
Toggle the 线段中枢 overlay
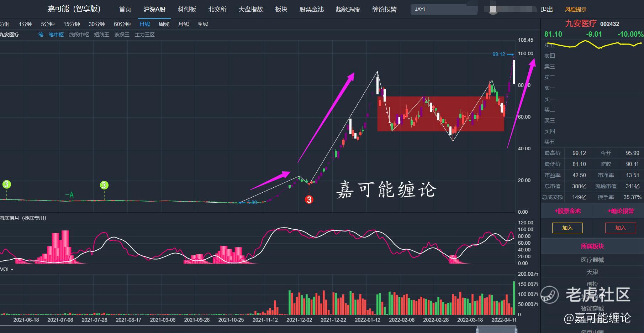coord(79,35)
